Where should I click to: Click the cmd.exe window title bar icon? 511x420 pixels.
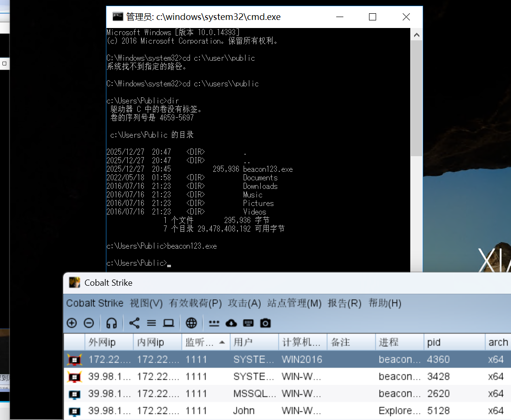tap(118, 16)
